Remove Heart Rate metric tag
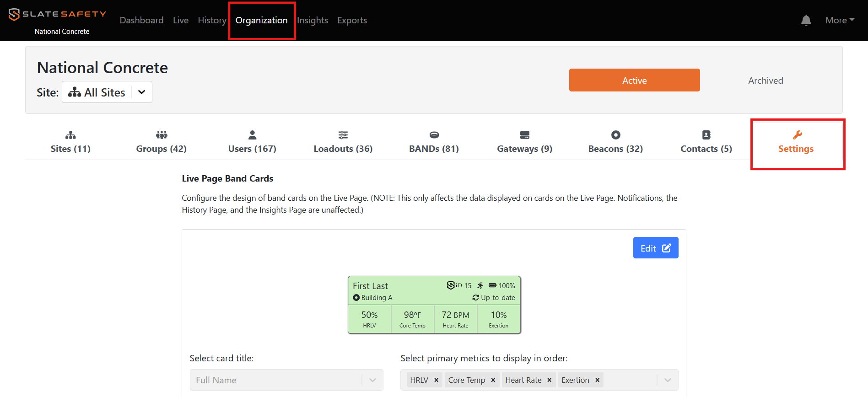 550,380
